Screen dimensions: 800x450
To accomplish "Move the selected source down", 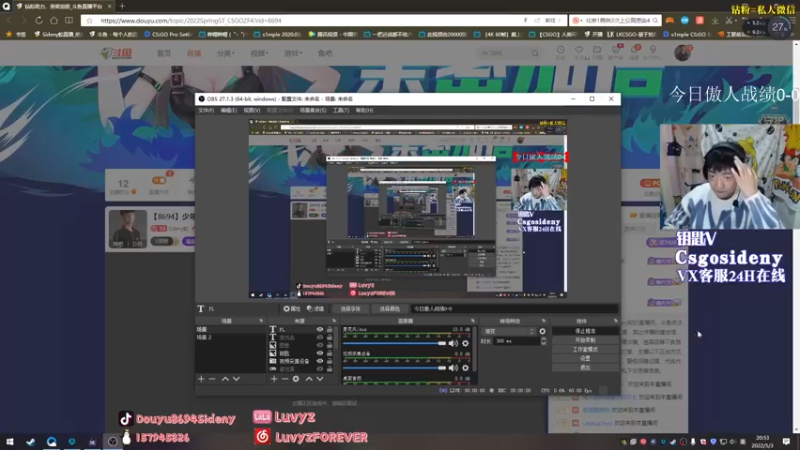I will click(x=320, y=379).
